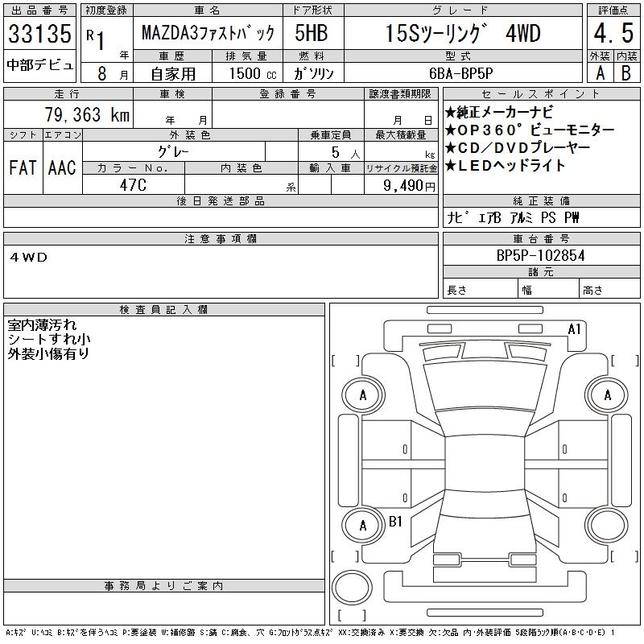
Task: Select the equipment line ナビ エアB アルミ PS PW
Action: coord(513,217)
